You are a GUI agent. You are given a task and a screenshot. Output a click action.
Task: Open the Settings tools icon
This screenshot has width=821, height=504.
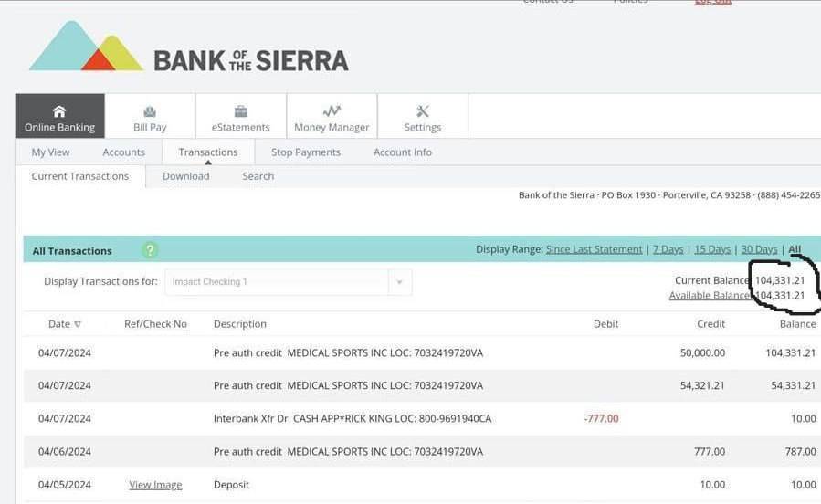click(423, 111)
